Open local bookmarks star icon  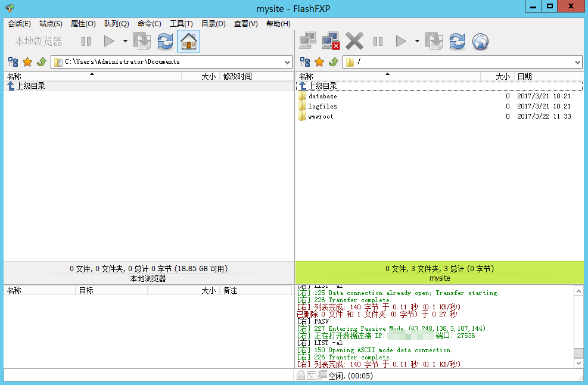(x=27, y=62)
